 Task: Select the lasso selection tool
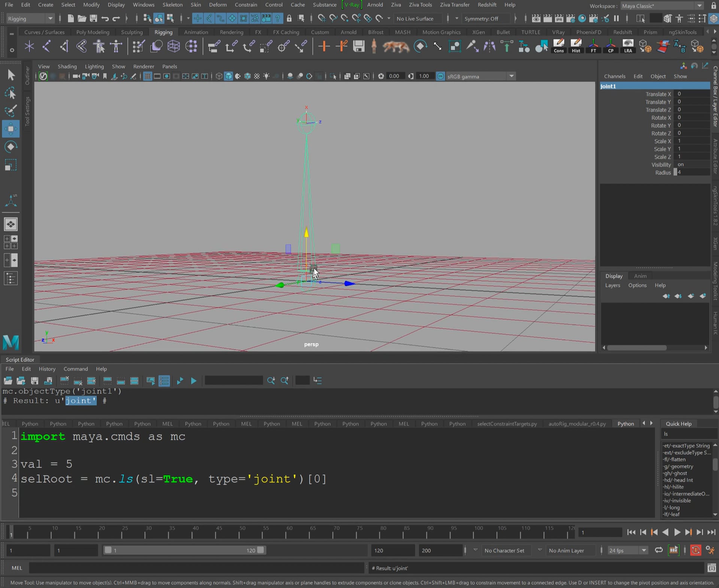click(11, 94)
